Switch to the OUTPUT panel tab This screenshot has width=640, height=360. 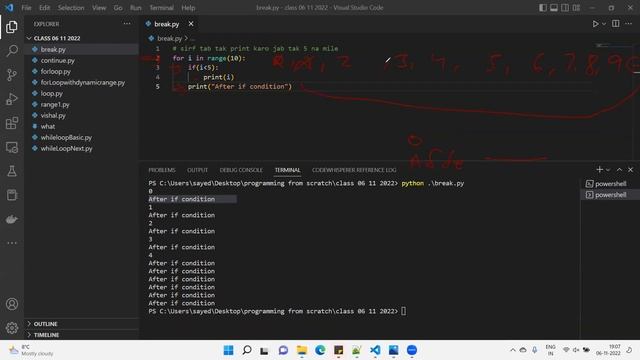pos(198,170)
